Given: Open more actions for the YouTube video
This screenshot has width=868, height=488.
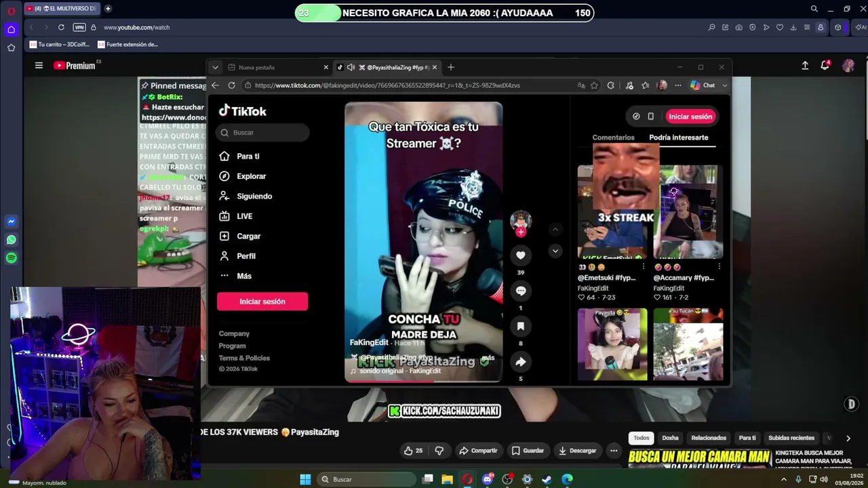Looking at the screenshot, I should pyautogui.click(x=614, y=451).
